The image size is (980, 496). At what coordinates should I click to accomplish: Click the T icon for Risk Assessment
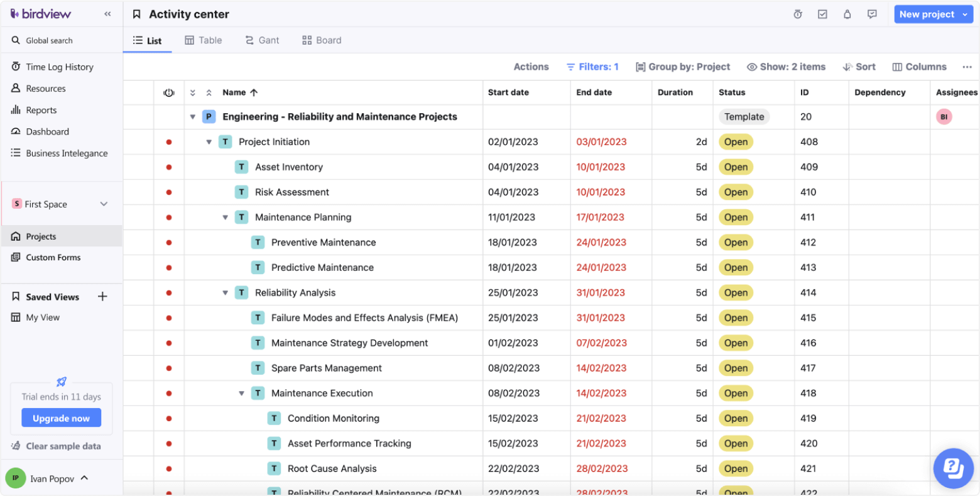[241, 192]
